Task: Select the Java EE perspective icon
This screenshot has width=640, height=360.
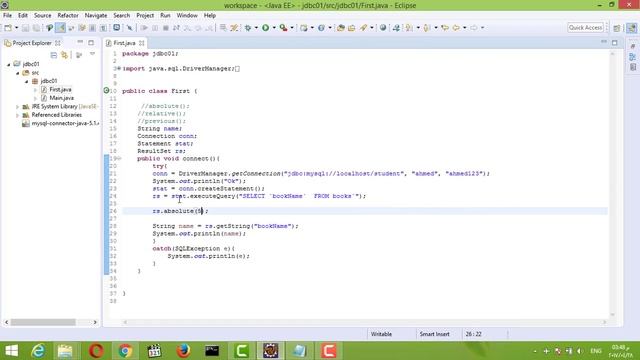Action: pyautogui.click(x=631, y=28)
